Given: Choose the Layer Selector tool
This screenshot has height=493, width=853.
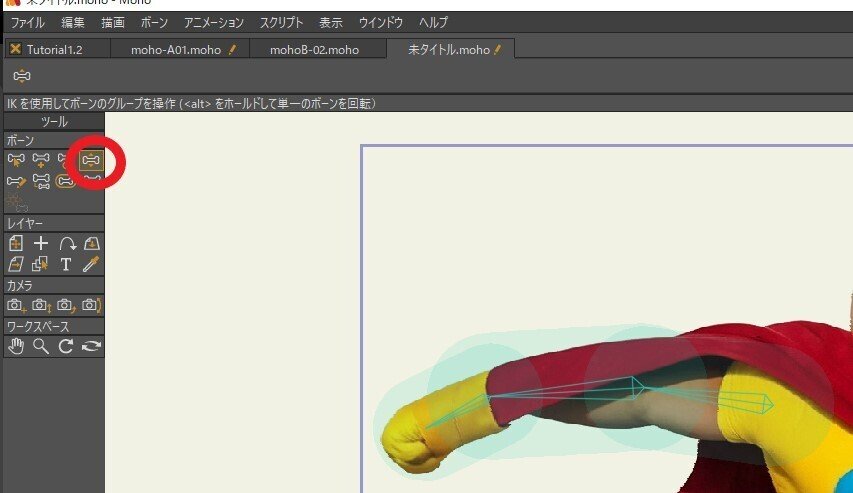Looking at the screenshot, I should click(x=40, y=264).
